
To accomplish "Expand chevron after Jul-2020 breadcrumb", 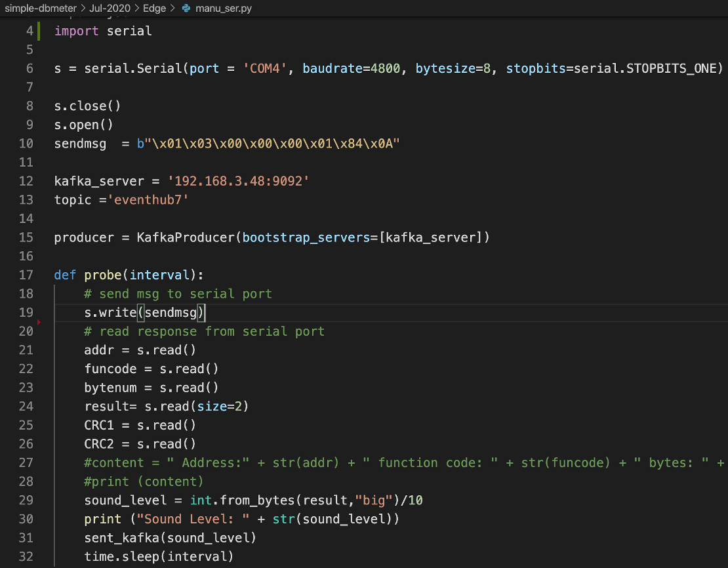I will (x=137, y=9).
